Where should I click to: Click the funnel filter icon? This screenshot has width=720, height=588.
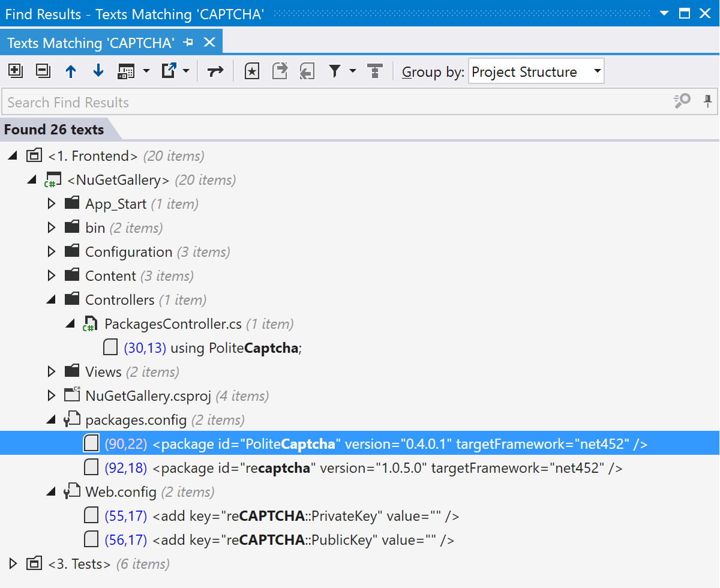(x=335, y=71)
